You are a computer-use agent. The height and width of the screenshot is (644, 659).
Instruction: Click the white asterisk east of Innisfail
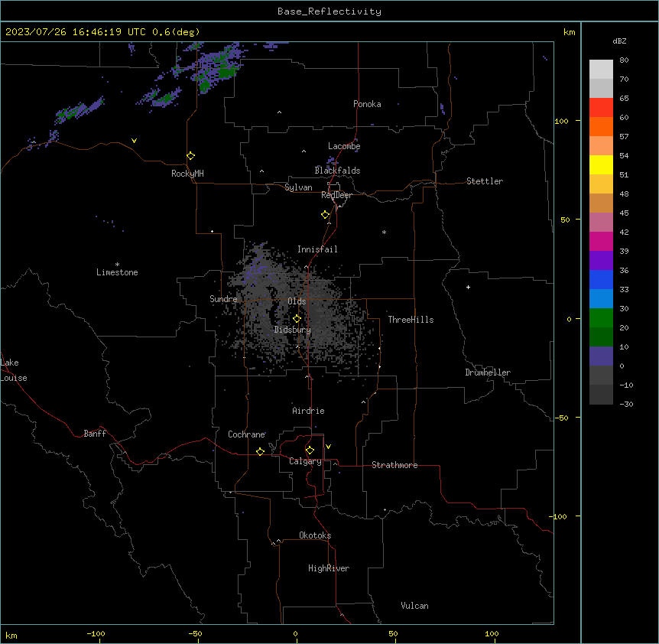click(384, 232)
